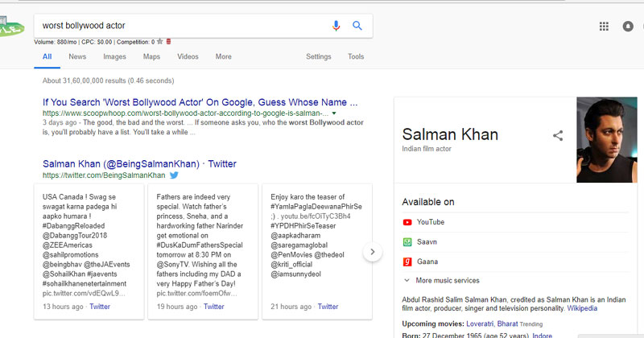Switch to the Images tab
Viewport: 644px width, 338px height.
(114, 56)
